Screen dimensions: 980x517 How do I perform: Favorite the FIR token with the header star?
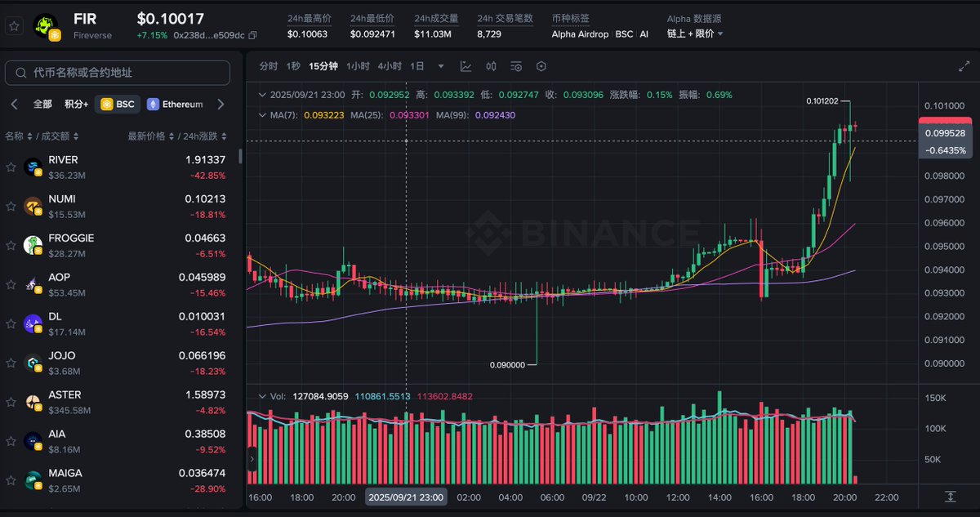14,26
